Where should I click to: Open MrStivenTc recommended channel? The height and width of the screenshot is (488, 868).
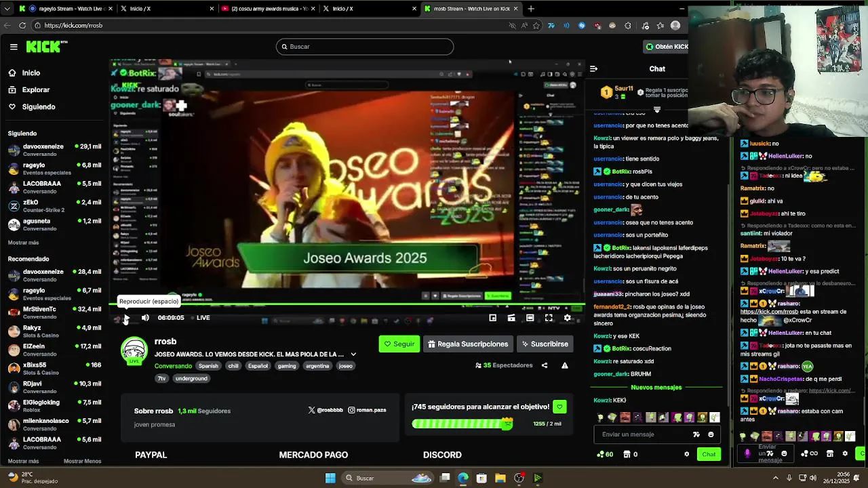click(x=54, y=312)
